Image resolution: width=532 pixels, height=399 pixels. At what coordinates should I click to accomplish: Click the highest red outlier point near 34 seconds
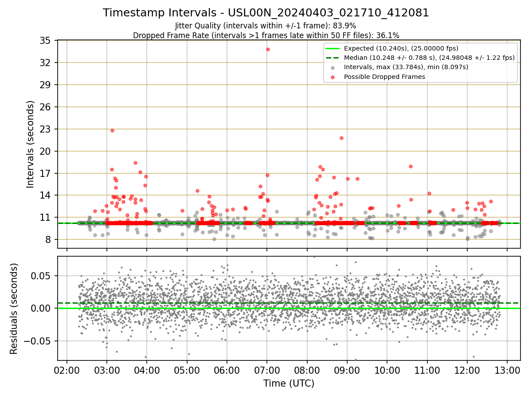[x=268, y=49]
